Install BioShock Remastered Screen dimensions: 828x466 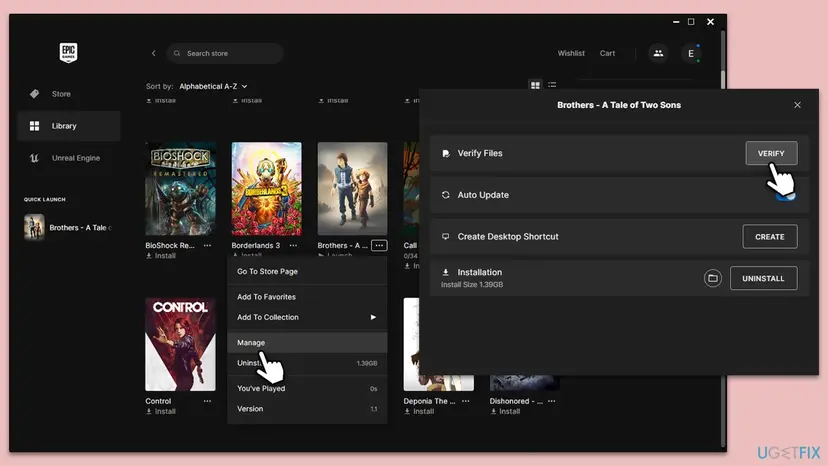161,256
